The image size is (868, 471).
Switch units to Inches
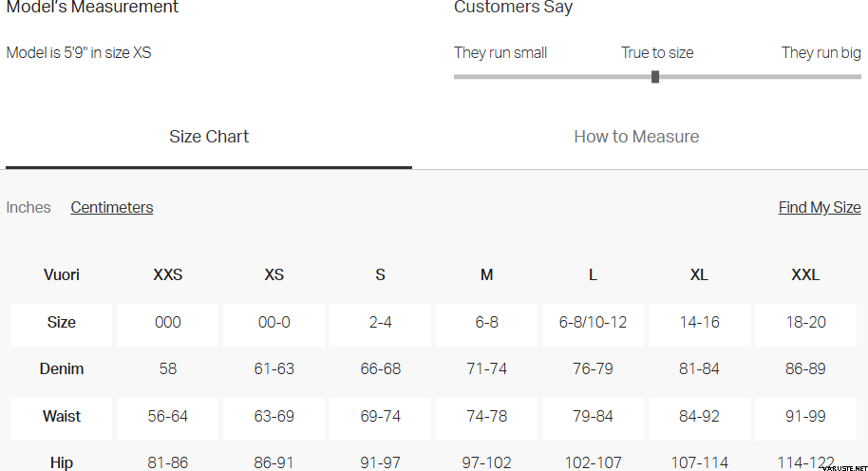coord(28,207)
